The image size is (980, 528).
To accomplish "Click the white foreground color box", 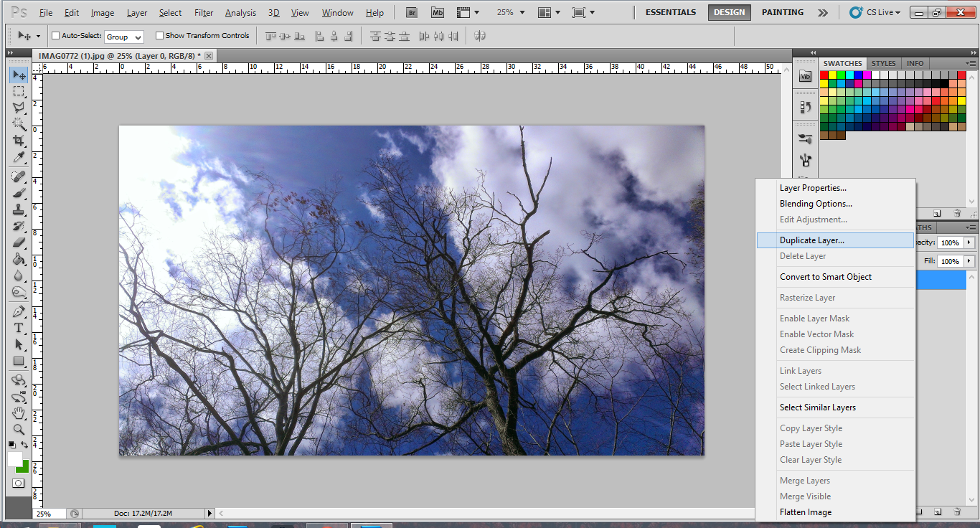I will point(14,458).
